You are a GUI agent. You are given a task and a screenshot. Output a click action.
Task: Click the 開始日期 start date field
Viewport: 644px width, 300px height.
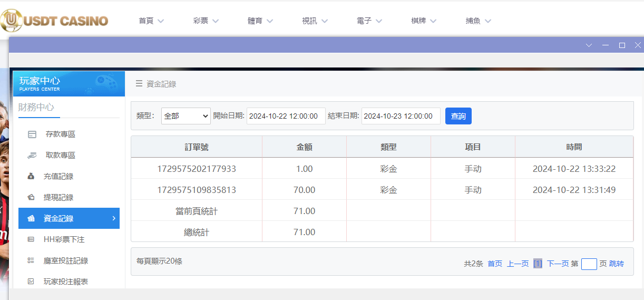pos(286,116)
